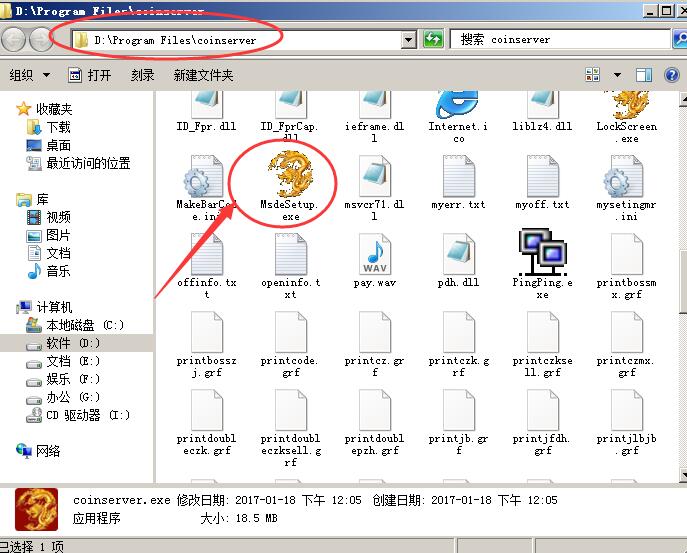
Task: Click the green refresh button
Action: (433, 40)
